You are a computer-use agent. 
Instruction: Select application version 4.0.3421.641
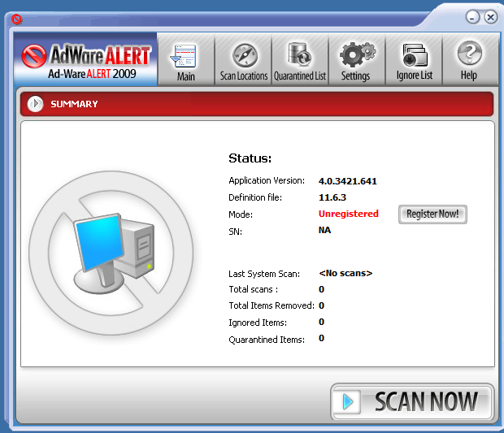point(347,181)
